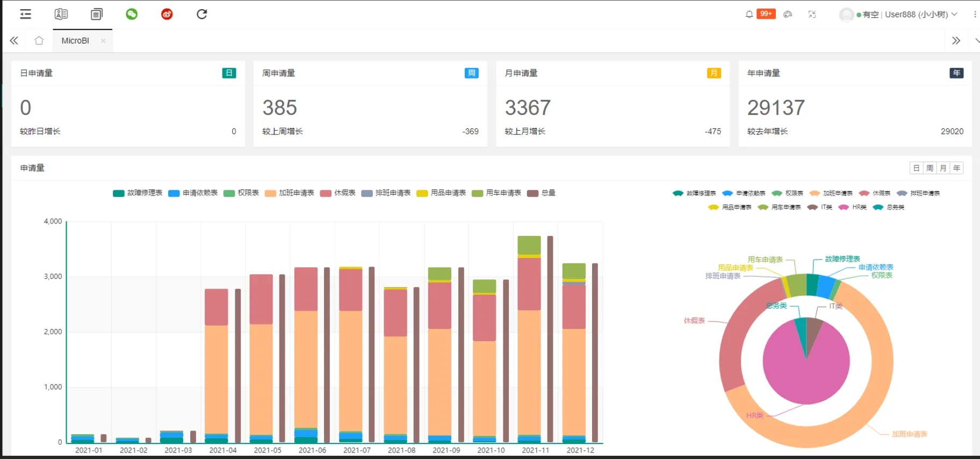Click the 2021-04 x-axis label
Viewport: 980px width, 459px height.
coord(223,450)
